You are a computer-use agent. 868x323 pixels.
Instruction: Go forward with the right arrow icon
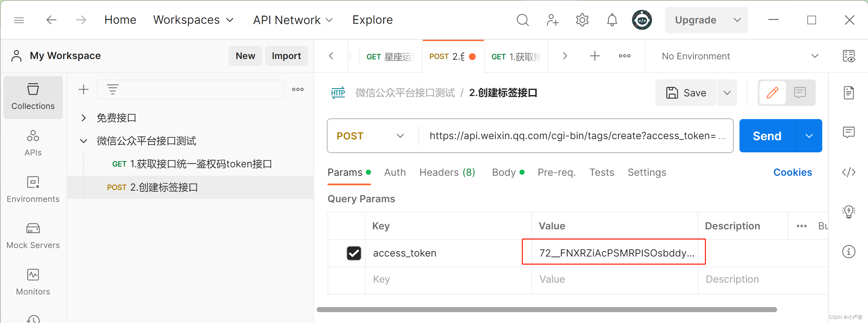click(x=81, y=20)
